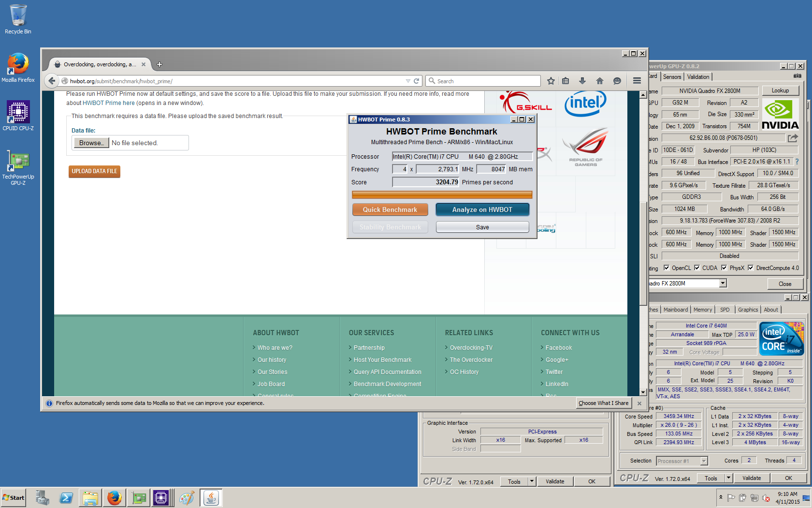Open the Overclocking-TV footer link
Screen dimensions: 812x508
471,348
